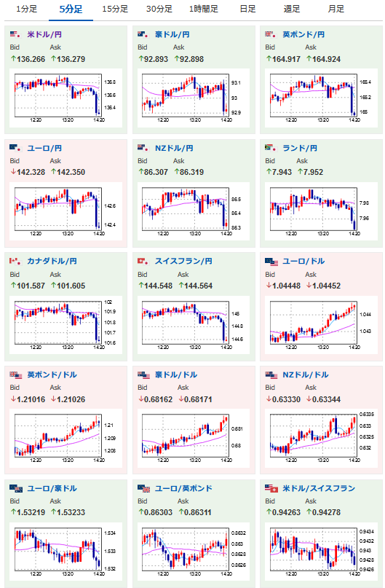
Task: Click the flag icon beside 米ドル/スイスフラン
Action: [x=271, y=489]
